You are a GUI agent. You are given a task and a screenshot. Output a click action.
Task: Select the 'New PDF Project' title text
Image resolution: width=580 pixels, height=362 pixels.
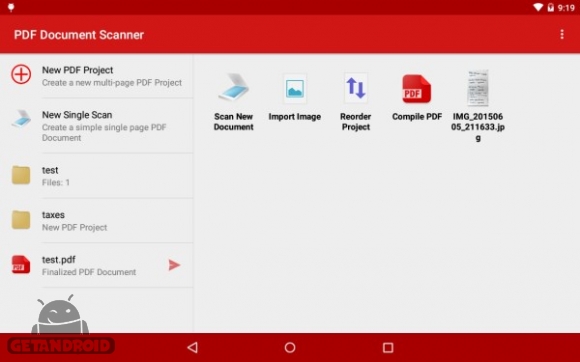[77, 70]
